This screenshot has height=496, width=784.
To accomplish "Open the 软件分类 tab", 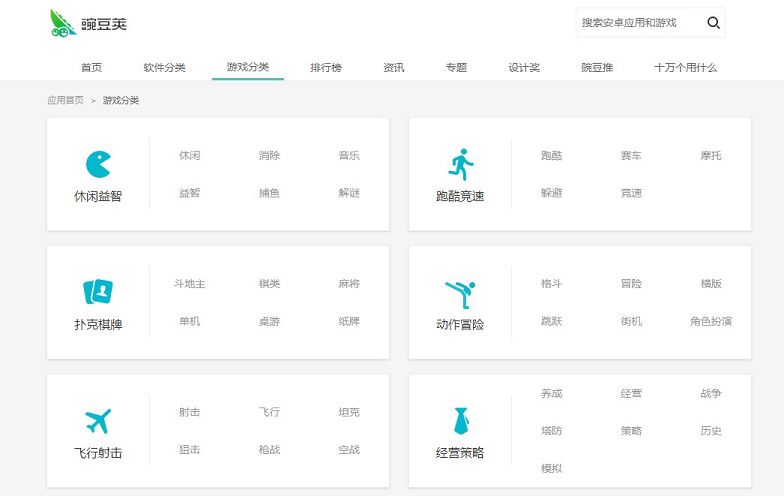I will 164,68.
